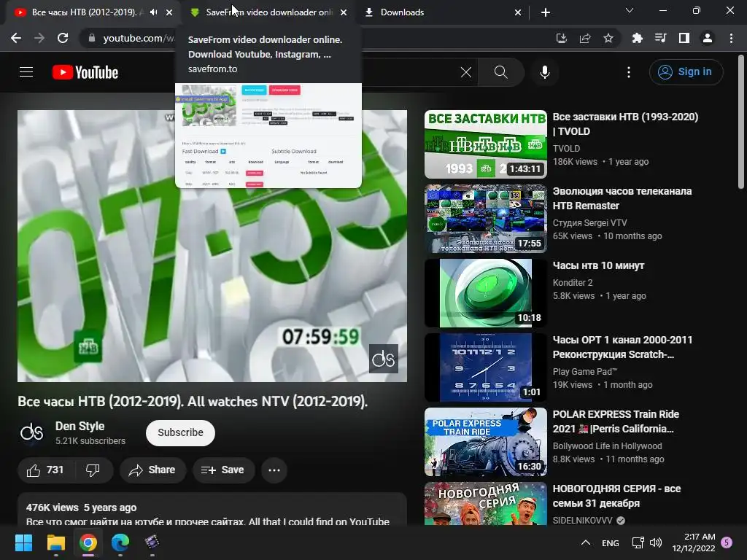Open Chrome Extensions puzzle icon
The height and width of the screenshot is (560, 747).
coord(638,38)
